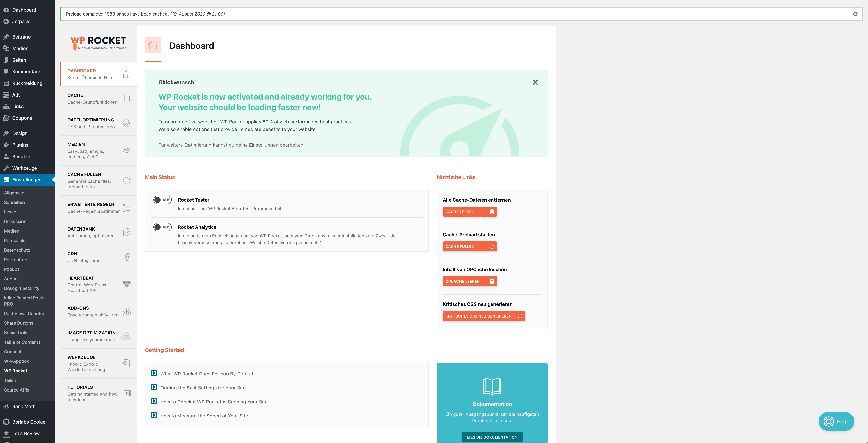Click the Rank Math icon in sidebar
Viewport: 868px width, 443px height.
coord(6,406)
